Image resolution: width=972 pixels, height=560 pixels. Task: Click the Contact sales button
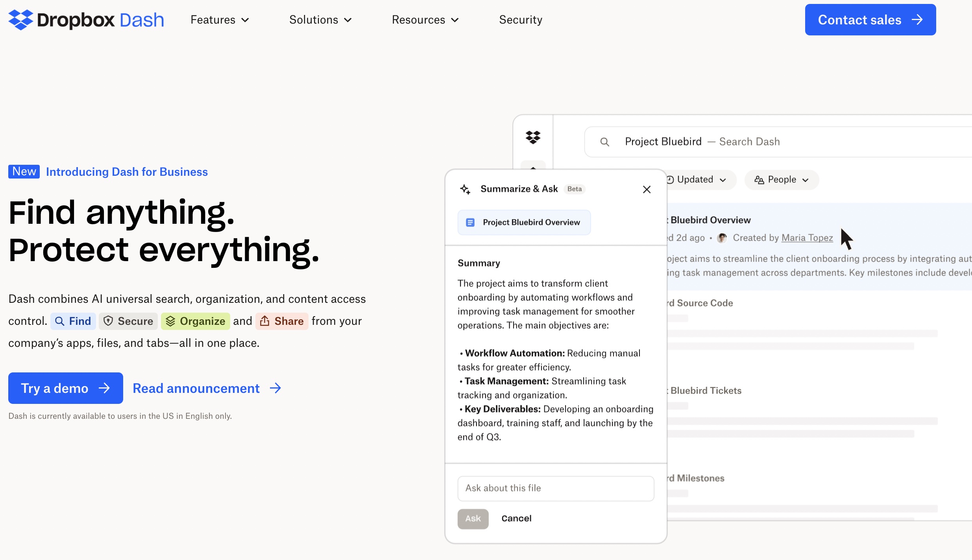coord(870,20)
